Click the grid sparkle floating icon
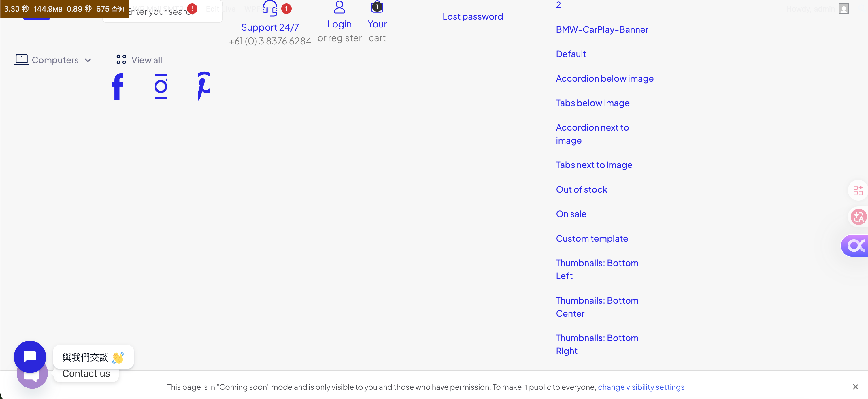The height and width of the screenshot is (399, 868). point(858,190)
